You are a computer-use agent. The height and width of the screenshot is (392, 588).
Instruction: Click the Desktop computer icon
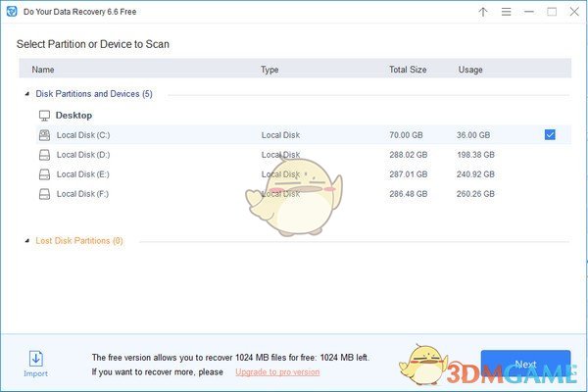(44, 116)
